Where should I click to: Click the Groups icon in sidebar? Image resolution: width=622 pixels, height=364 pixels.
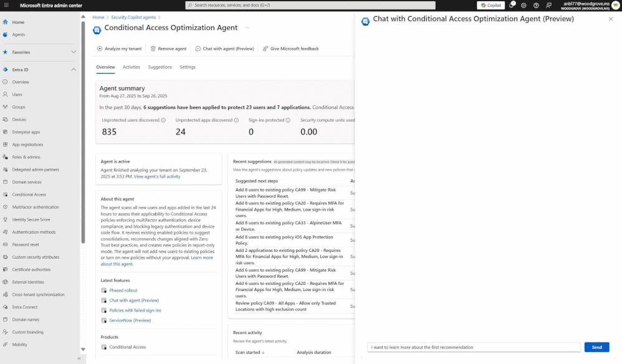5,107
